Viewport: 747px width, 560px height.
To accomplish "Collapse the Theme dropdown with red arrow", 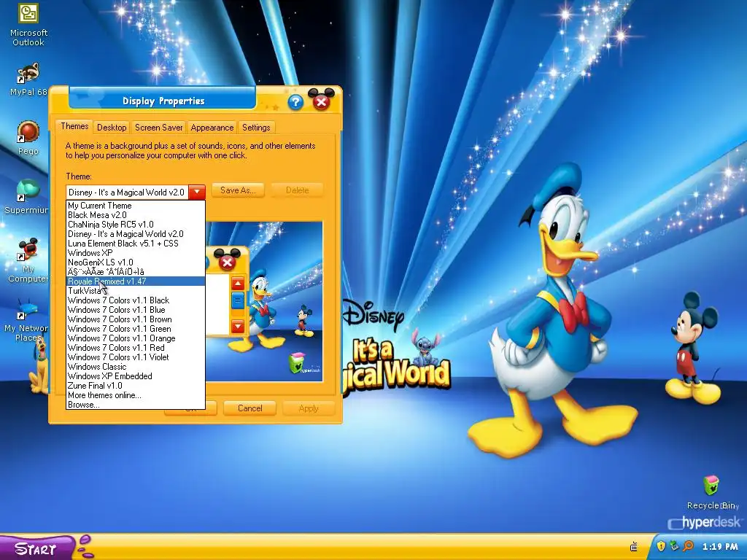I will point(197,192).
